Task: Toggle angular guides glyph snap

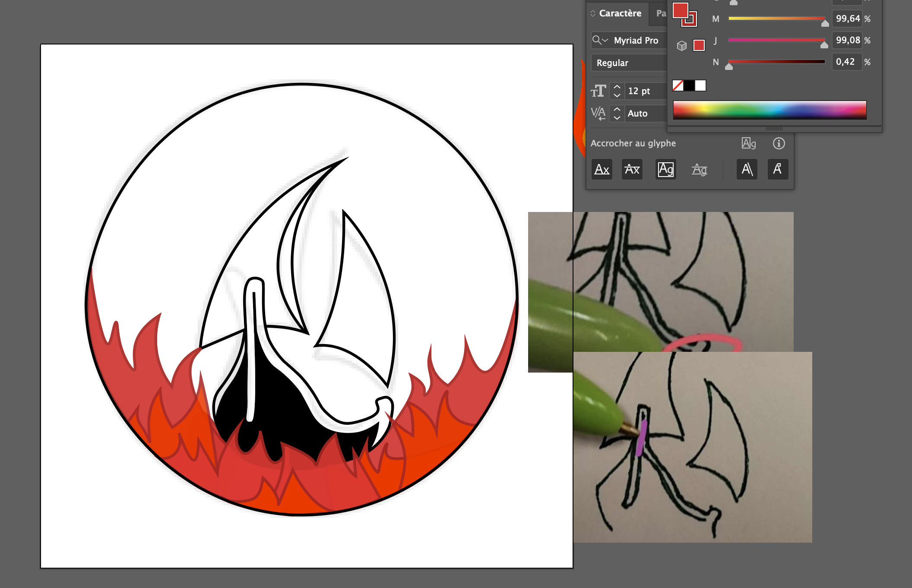Action: click(747, 169)
